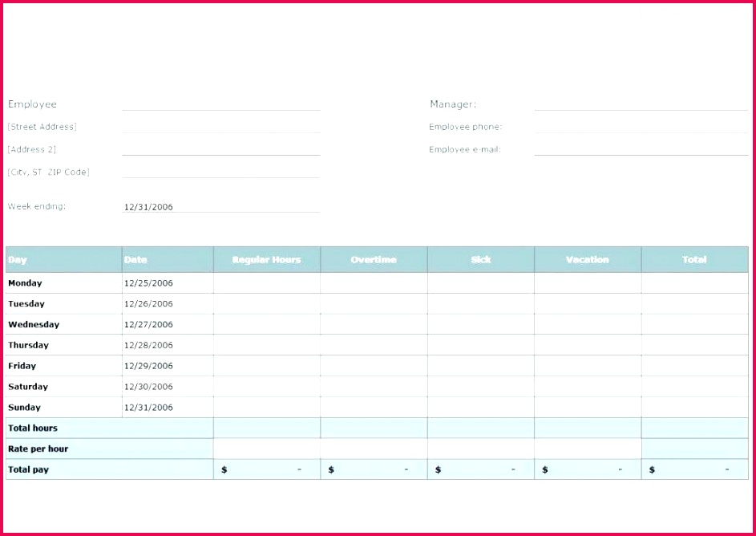Viewport: 756px width, 536px height.
Task: Click Saturday's Regular Hours cell
Action: pos(267,387)
